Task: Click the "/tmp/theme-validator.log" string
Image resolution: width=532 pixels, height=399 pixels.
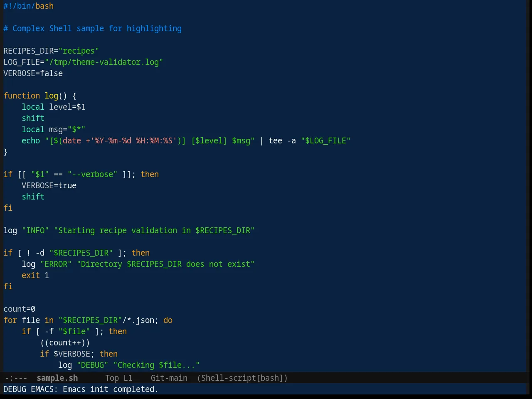Action: pyautogui.click(x=104, y=62)
